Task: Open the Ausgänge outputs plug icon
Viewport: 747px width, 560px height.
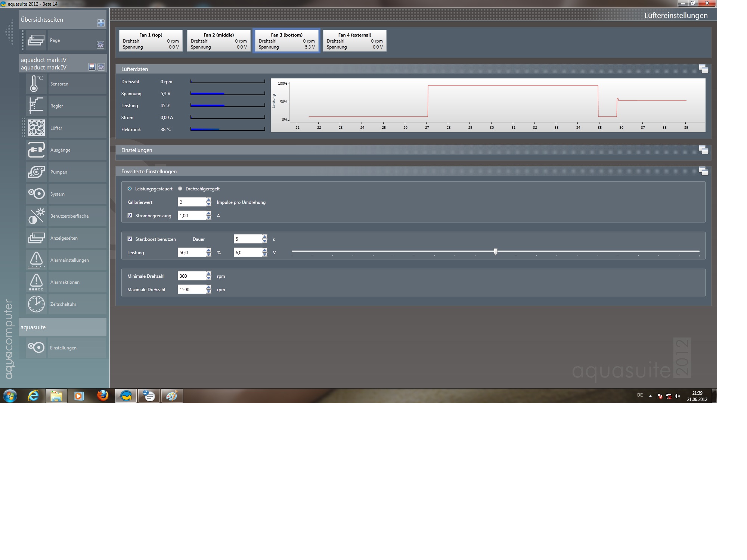Action: [36, 150]
